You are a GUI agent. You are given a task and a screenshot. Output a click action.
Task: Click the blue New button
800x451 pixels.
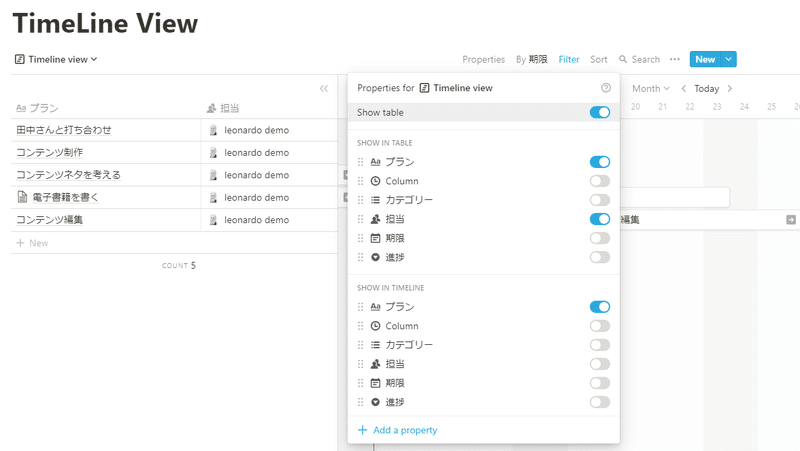[x=705, y=59]
